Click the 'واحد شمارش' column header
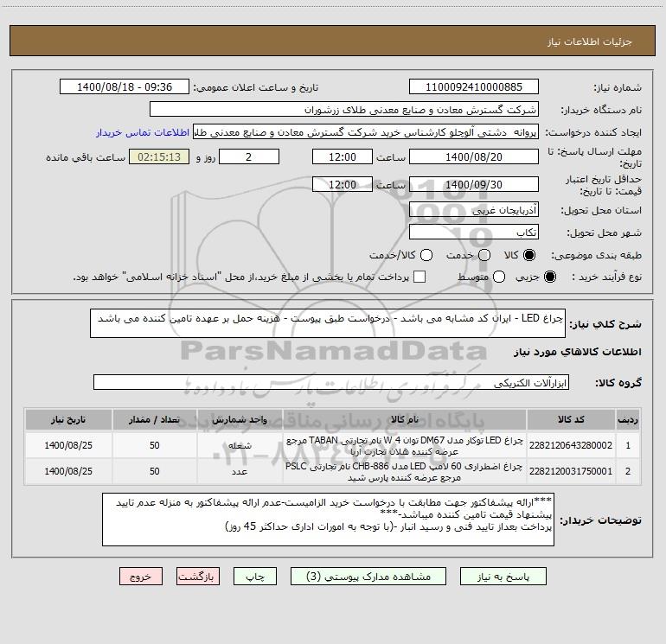The image size is (666, 644). [x=240, y=419]
